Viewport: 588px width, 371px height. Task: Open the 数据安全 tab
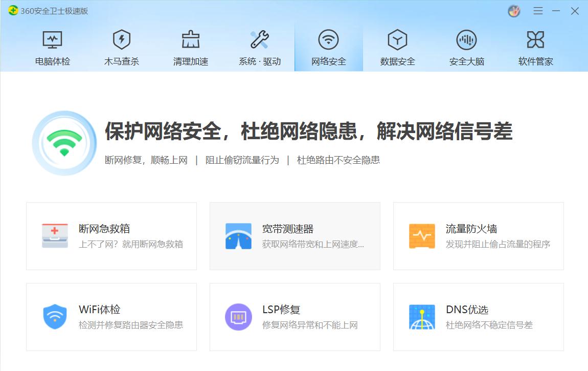click(x=397, y=46)
